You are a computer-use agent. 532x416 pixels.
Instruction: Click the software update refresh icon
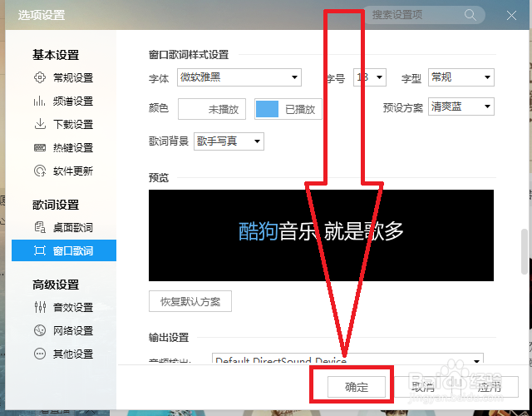coord(40,171)
